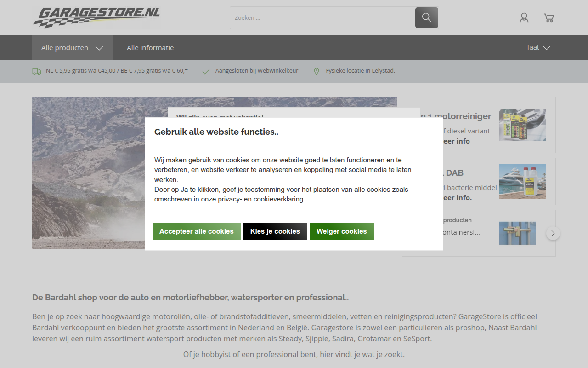
Task: Click the search magnifier button
Action: tap(427, 17)
